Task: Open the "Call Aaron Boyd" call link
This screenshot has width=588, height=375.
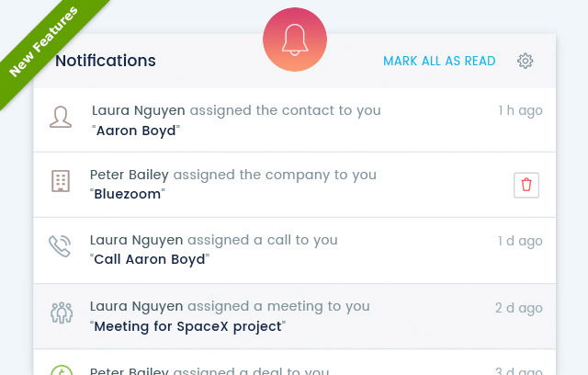Action: [x=149, y=259]
